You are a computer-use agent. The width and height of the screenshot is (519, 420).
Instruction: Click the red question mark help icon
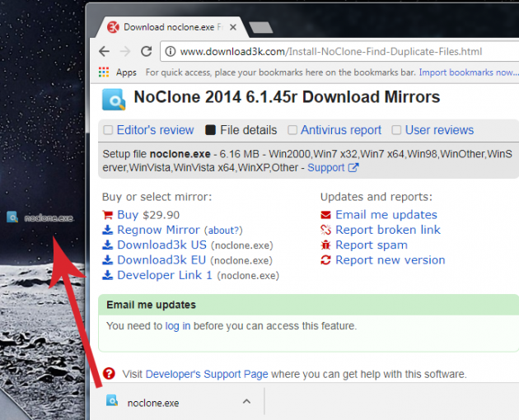tap(109, 374)
